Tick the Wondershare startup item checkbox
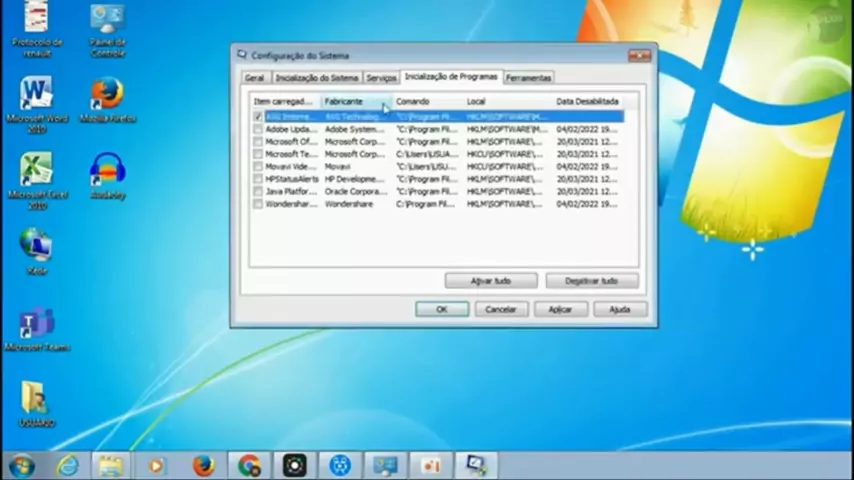Image resolution: width=854 pixels, height=480 pixels. [x=258, y=204]
